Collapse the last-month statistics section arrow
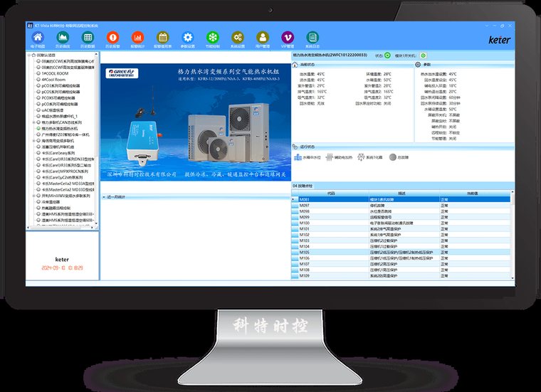The height and width of the screenshot is (392, 541). click(x=104, y=197)
